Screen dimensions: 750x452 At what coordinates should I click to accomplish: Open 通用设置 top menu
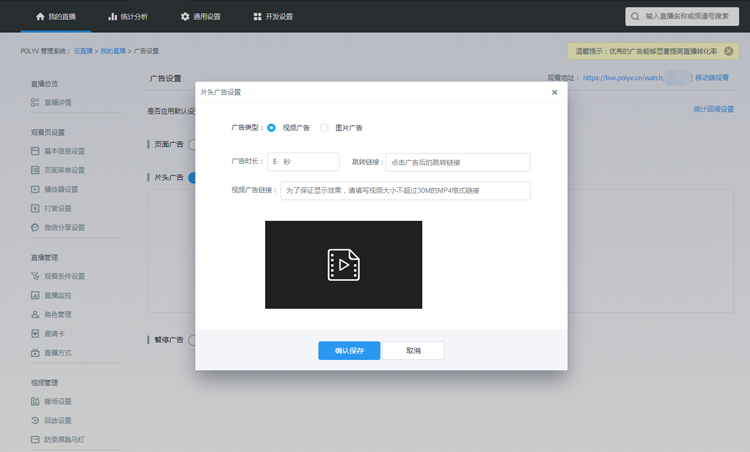(x=200, y=17)
